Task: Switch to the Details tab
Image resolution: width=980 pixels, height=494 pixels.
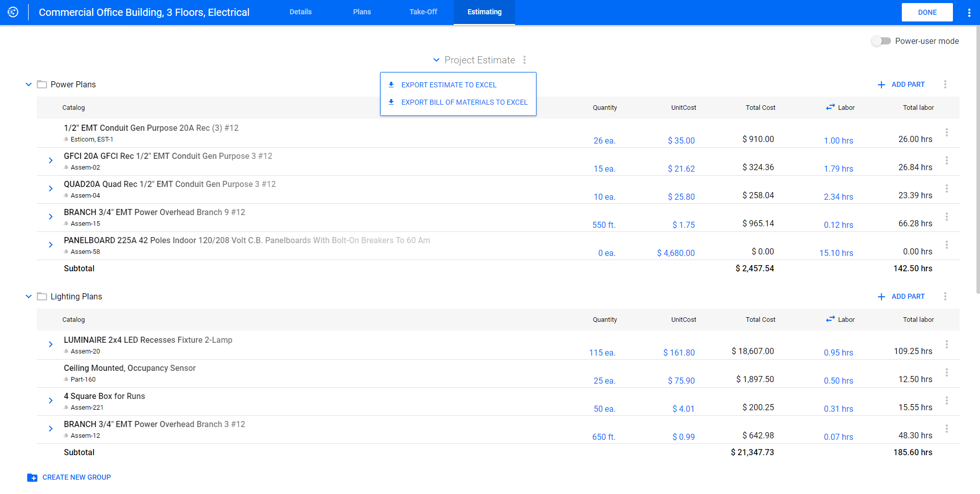Action: pyautogui.click(x=300, y=12)
